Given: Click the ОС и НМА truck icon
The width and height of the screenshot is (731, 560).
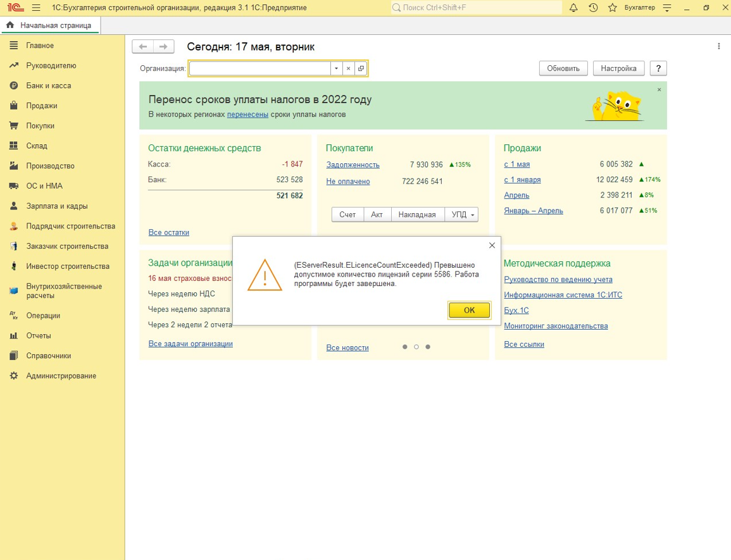Looking at the screenshot, I should 14,185.
